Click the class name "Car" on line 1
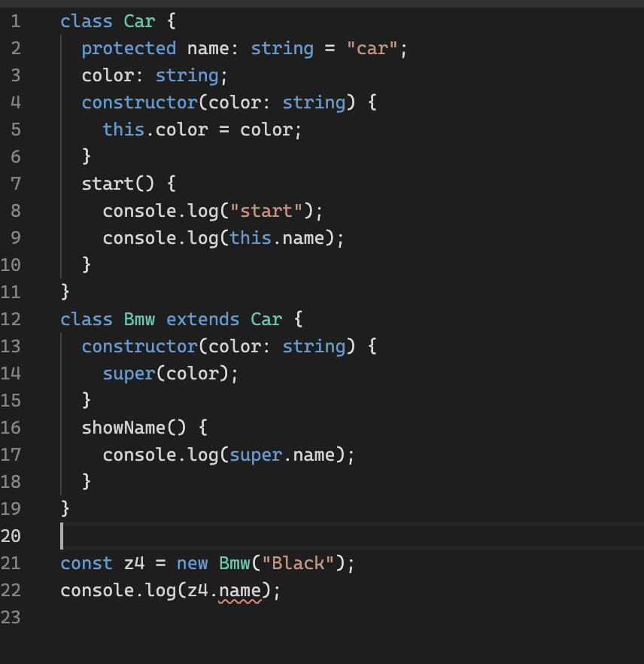The image size is (644, 664). (x=139, y=21)
